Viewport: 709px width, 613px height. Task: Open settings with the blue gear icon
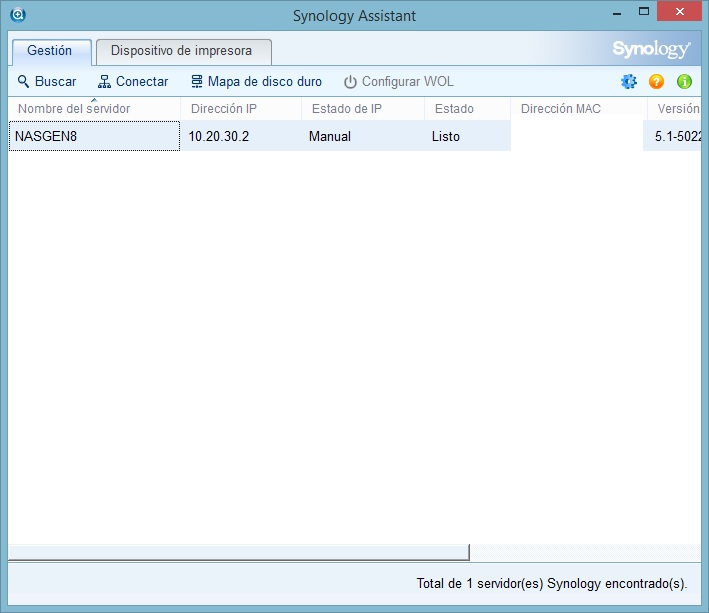(629, 82)
